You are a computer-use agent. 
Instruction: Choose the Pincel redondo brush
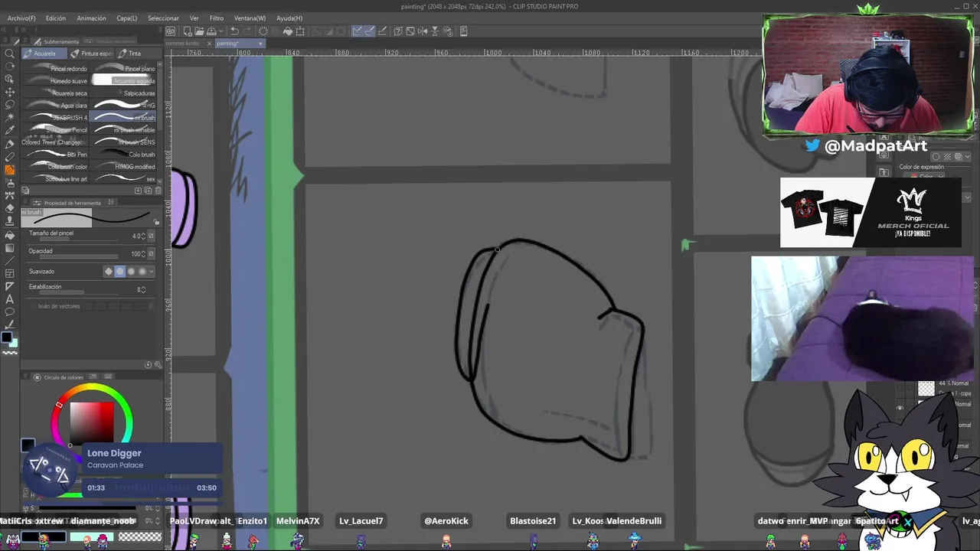[57, 69]
